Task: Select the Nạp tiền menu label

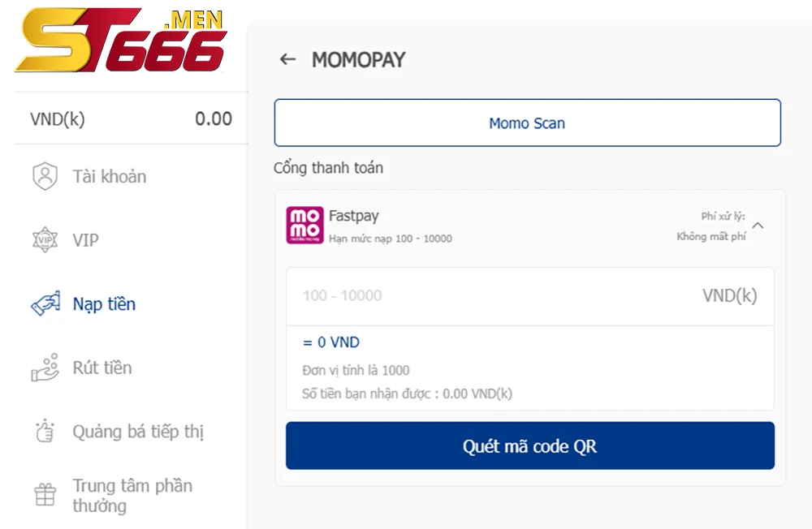Action: click(x=104, y=303)
